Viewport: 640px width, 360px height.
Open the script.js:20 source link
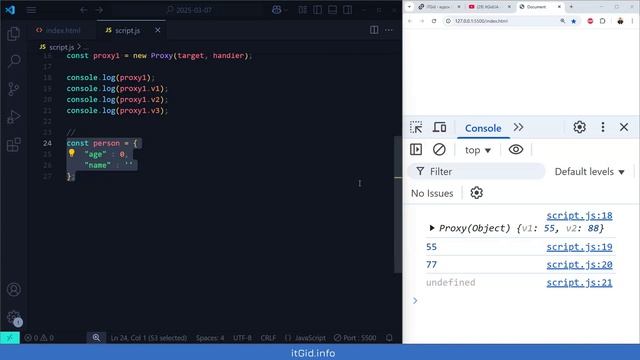tap(579, 264)
